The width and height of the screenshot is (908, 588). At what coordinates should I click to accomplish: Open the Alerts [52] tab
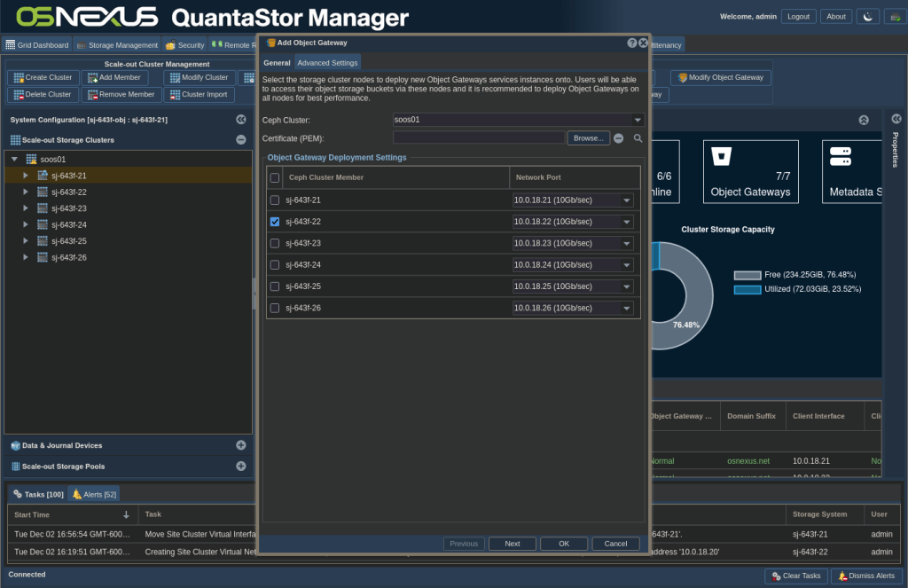(94, 495)
